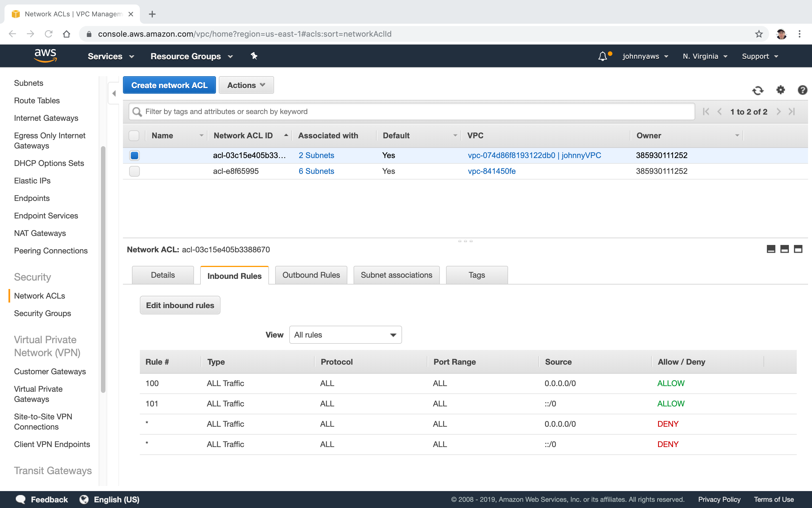Open Privacy Policy footer link
Image resolution: width=812 pixels, height=508 pixels.
point(719,499)
